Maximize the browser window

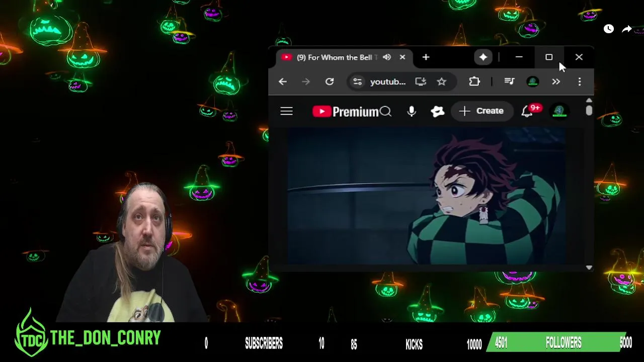click(549, 57)
